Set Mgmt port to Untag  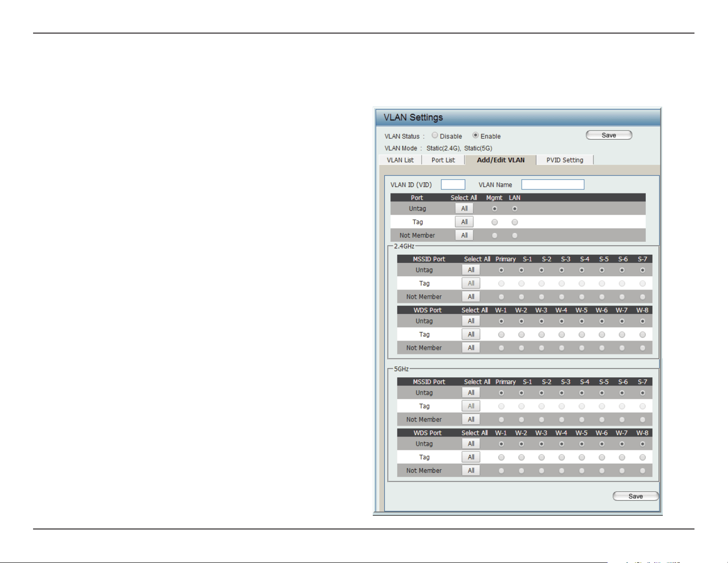pos(495,209)
